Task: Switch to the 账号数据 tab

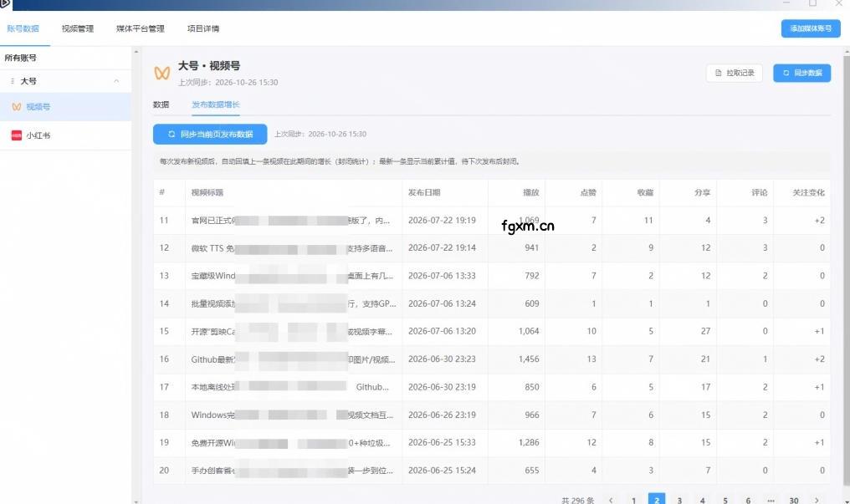Action: point(23,28)
